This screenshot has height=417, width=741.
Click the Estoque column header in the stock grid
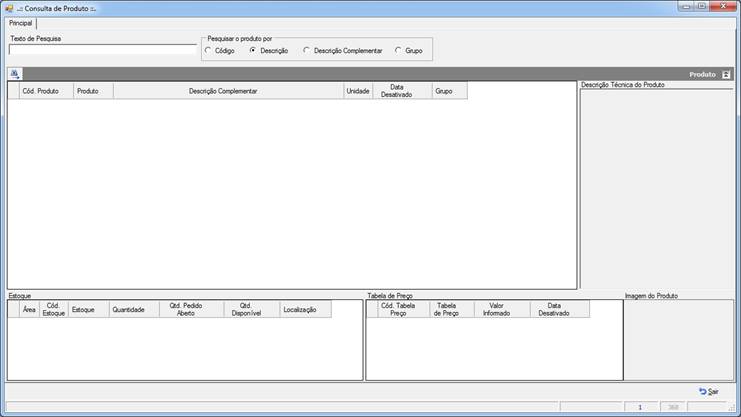click(88, 310)
